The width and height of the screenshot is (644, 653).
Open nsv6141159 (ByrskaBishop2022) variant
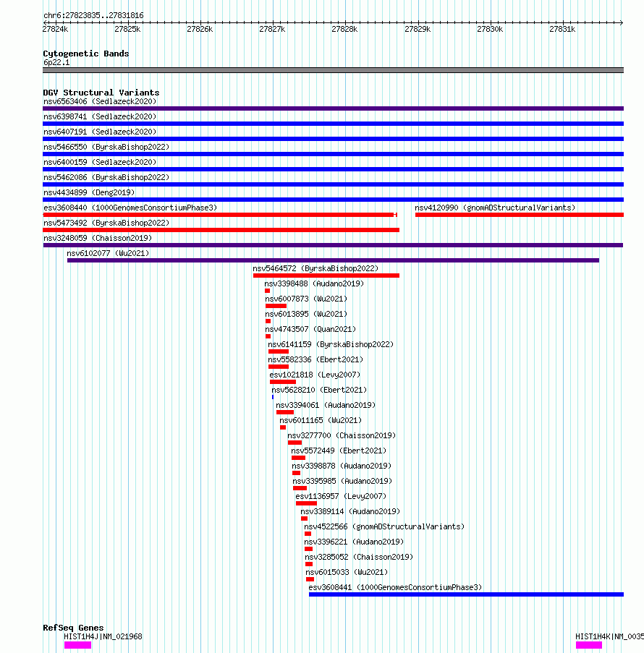click(331, 345)
